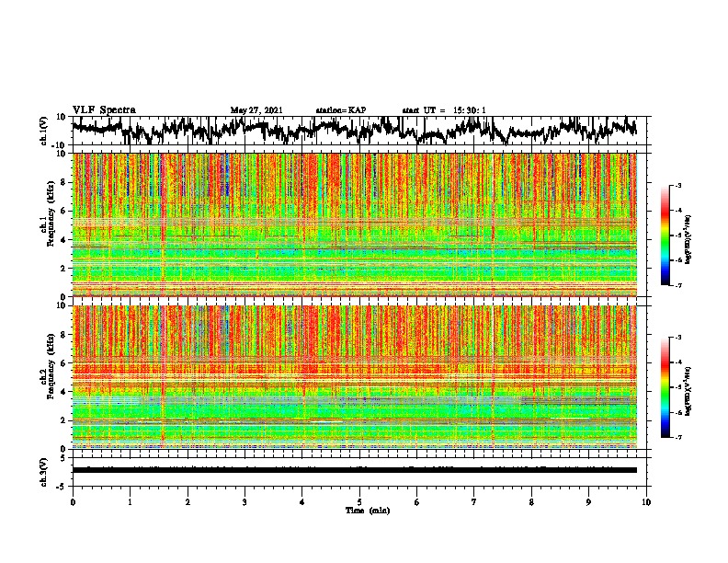Click the ch.2 color scale log(PSD) unit label
Screen dimensions: 728x563
tap(688, 391)
